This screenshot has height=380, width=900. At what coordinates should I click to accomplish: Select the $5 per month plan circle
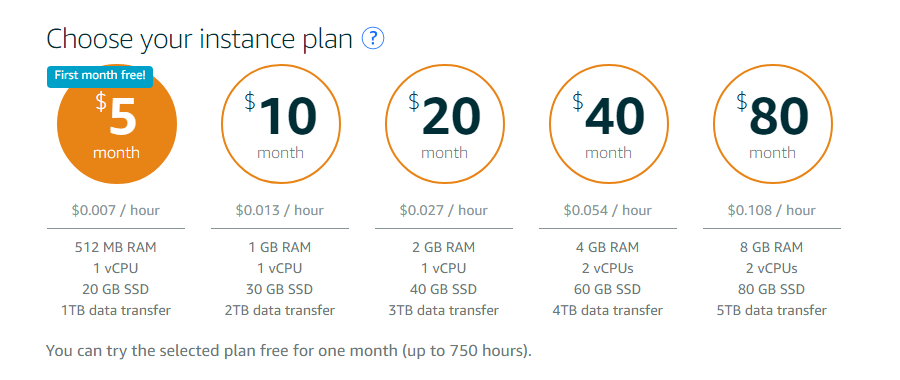pos(117,124)
